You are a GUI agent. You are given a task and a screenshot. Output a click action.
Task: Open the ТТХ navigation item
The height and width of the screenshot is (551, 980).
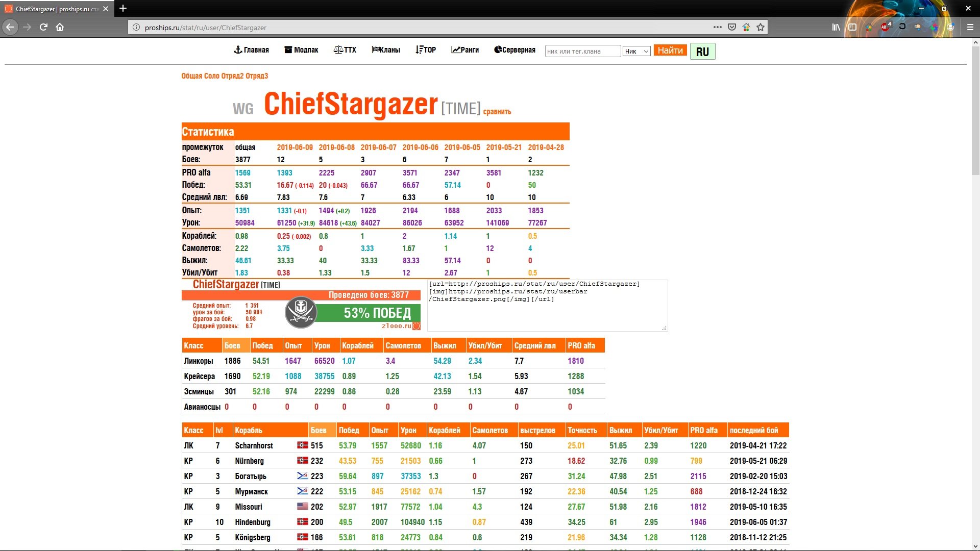[x=345, y=50]
